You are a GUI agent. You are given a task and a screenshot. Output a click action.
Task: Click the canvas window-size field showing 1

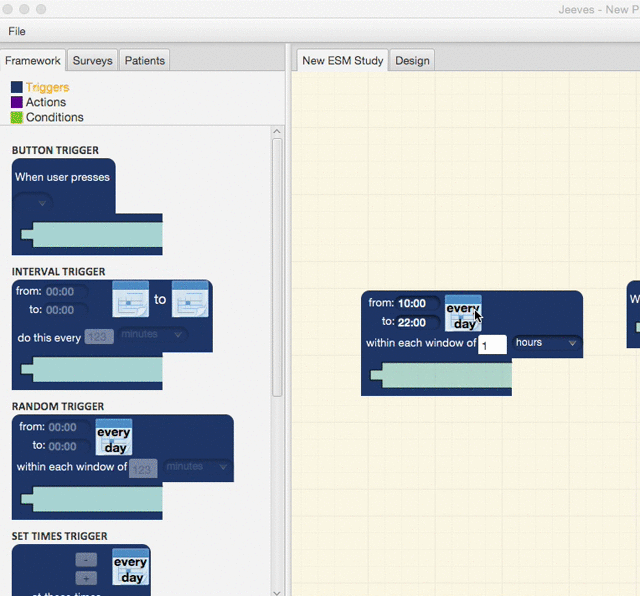coord(492,345)
